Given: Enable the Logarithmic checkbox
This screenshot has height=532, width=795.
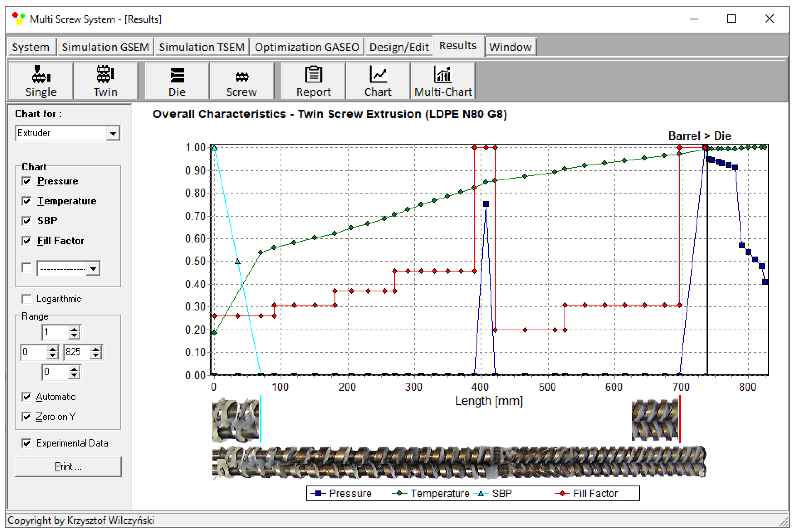Looking at the screenshot, I should [27, 299].
